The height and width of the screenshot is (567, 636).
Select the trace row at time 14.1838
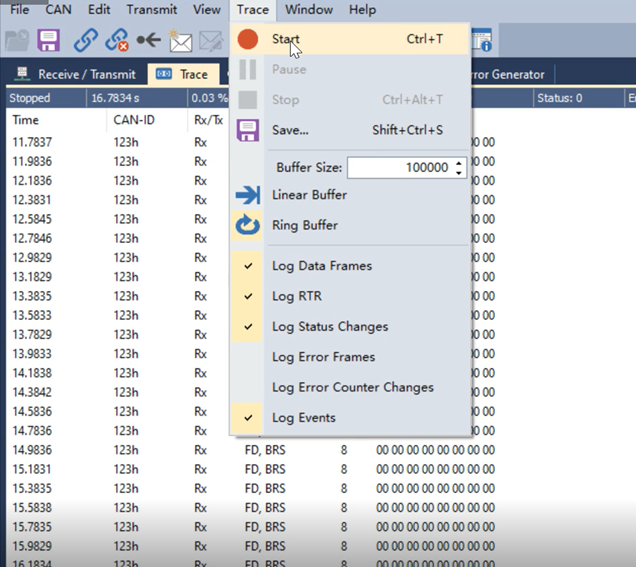(118, 373)
